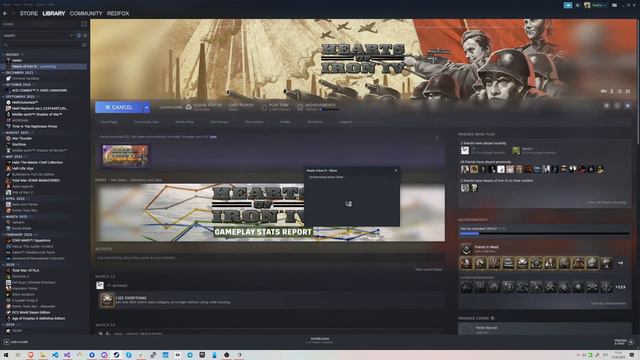Show the additional unlocked achievements counter

coord(620,264)
